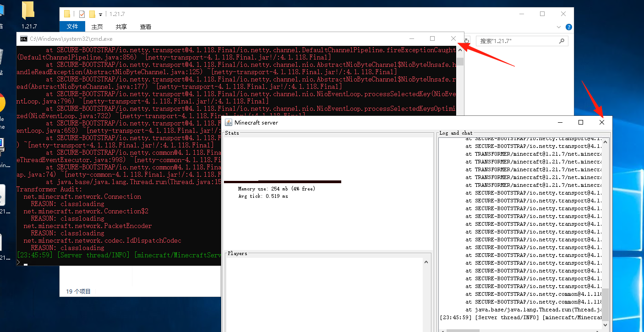Click the cmd.exe icon in console title bar
Viewport: 644px width, 332px height.
(x=23, y=39)
